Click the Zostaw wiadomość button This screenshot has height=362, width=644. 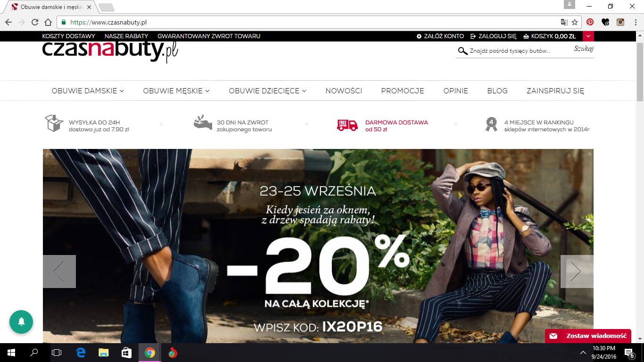[588, 336]
